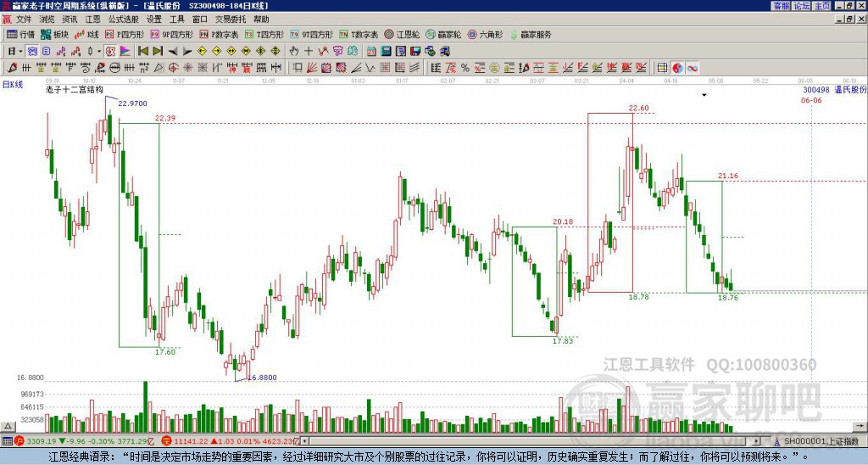Click the small dropdown triangle above the chart
Image resolution: width=868 pixels, height=465 pixels.
[704, 95]
